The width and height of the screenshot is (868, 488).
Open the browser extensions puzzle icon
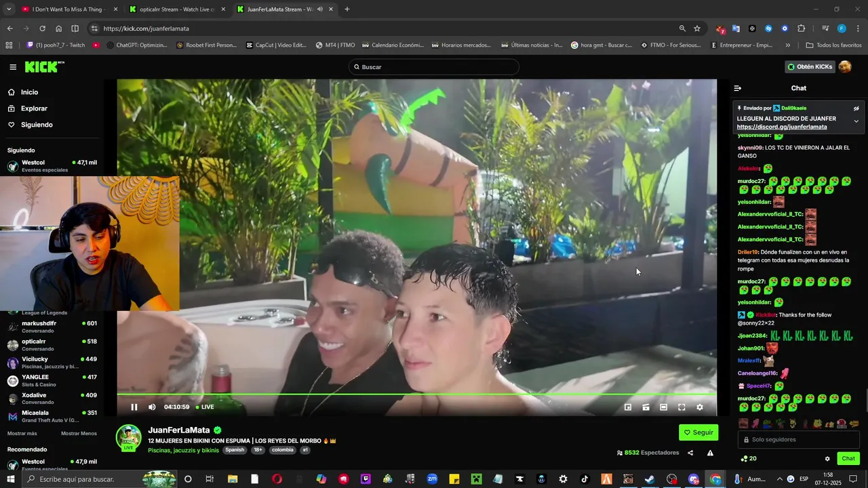(x=802, y=28)
